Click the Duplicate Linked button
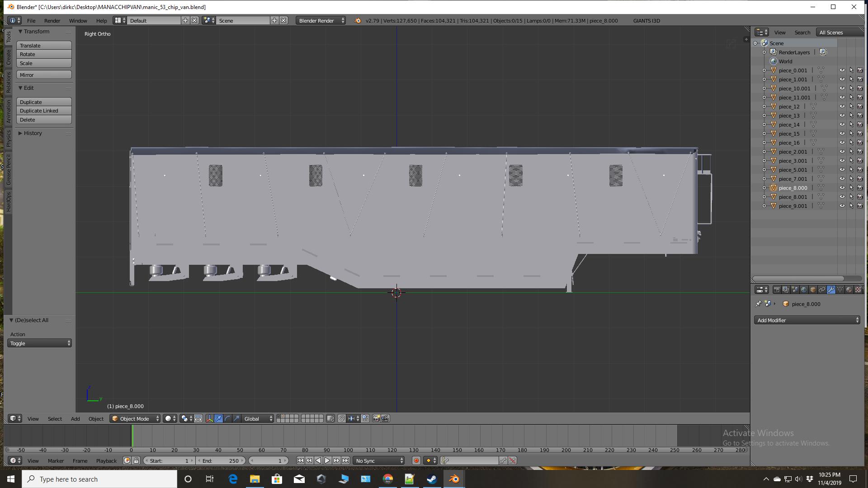 pyautogui.click(x=44, y=111)
